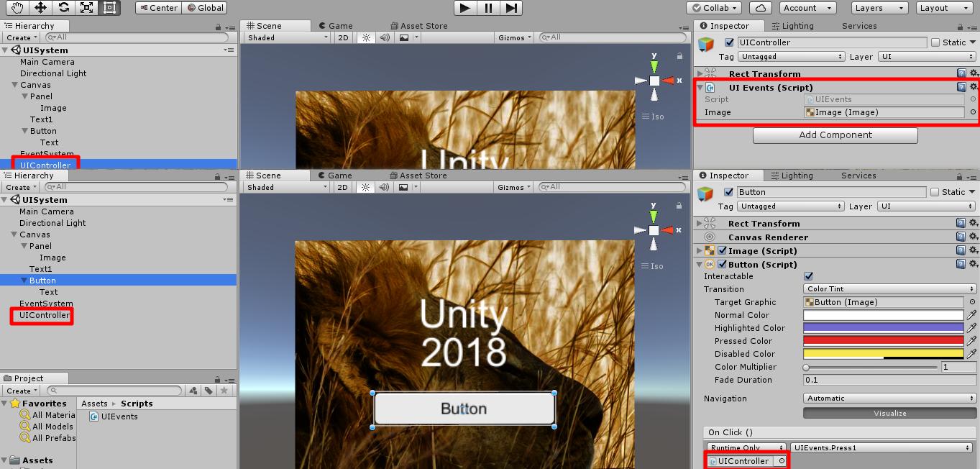This screenshot has height=469, width=980.
Task: Open the Navigation Automatic dropdown
Action: (x=890, y=399)
